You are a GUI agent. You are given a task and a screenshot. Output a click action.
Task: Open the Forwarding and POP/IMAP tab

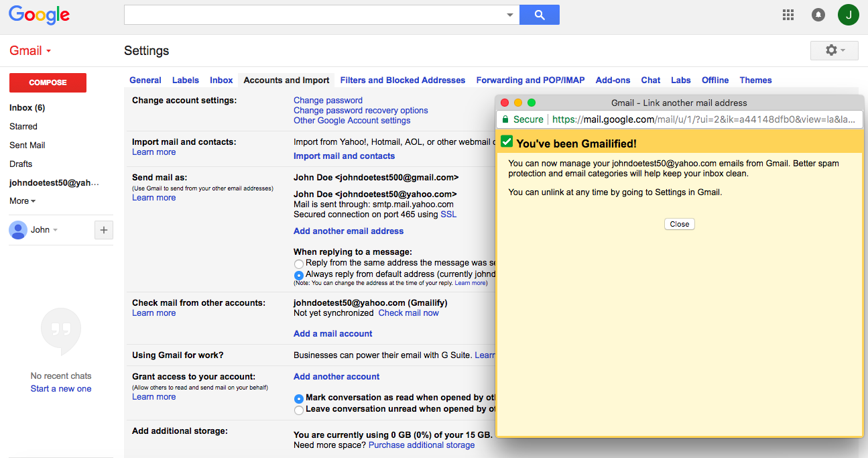530,80
